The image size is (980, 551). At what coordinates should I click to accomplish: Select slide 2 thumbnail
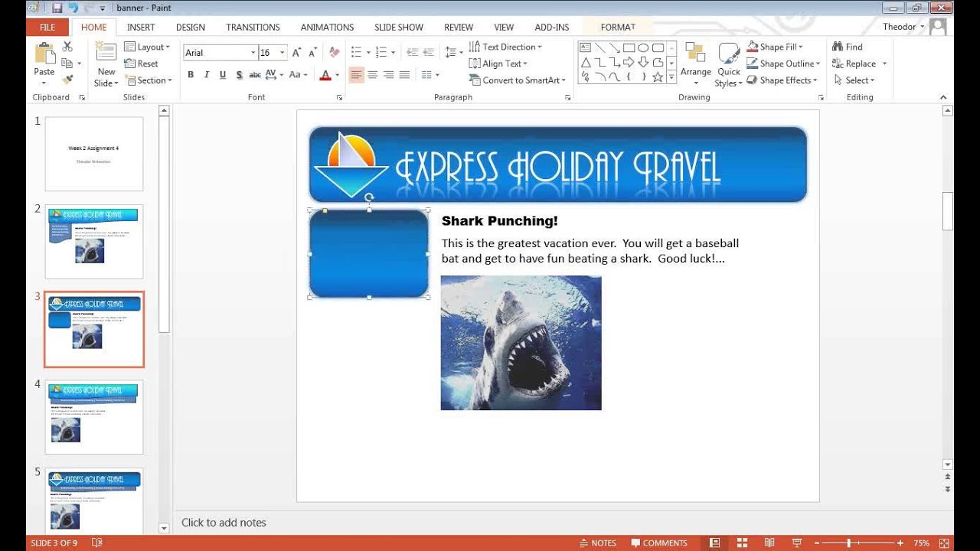coord(93,242)
